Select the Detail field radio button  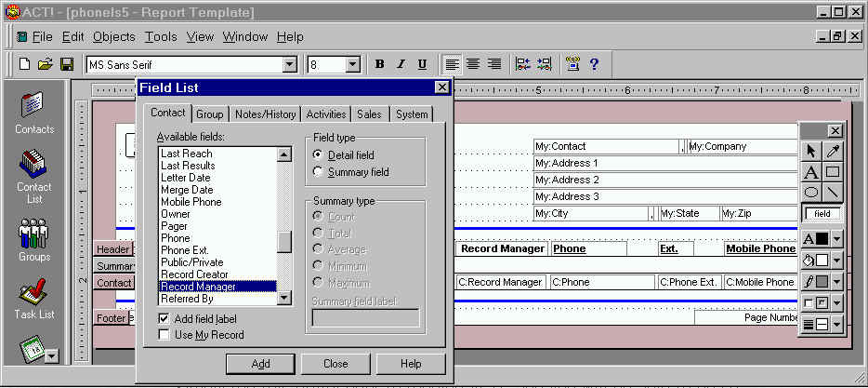coord(318,155)
